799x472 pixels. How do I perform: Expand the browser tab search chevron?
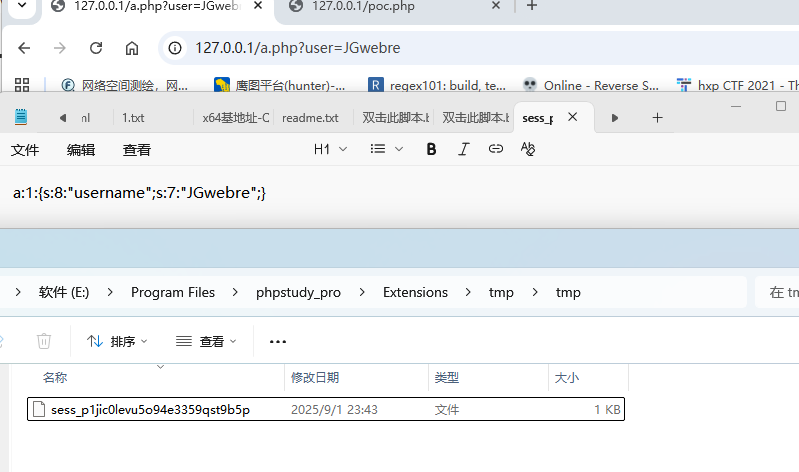pos(22,6)
